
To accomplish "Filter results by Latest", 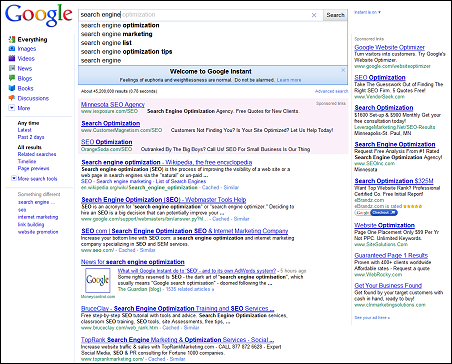I will tap(24, 130).
